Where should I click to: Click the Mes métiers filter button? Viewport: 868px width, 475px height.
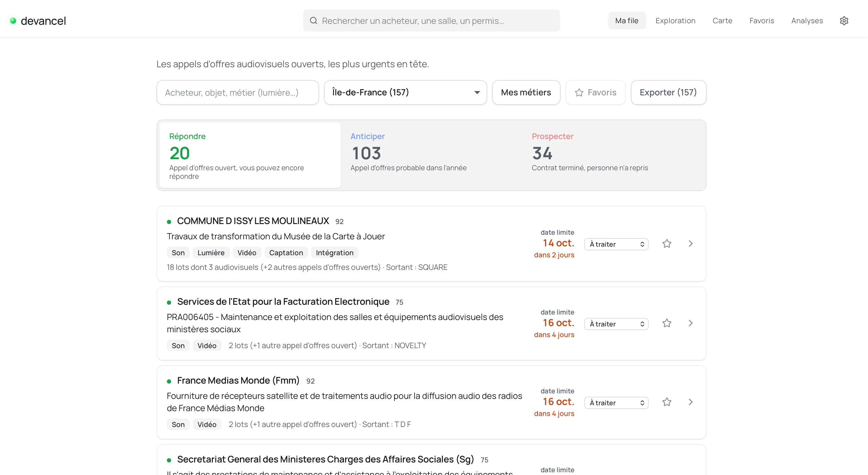click(526, 92)
